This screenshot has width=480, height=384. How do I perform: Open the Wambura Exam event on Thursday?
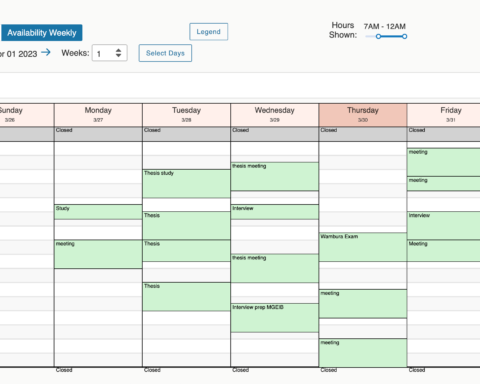(x=363, y=247)
